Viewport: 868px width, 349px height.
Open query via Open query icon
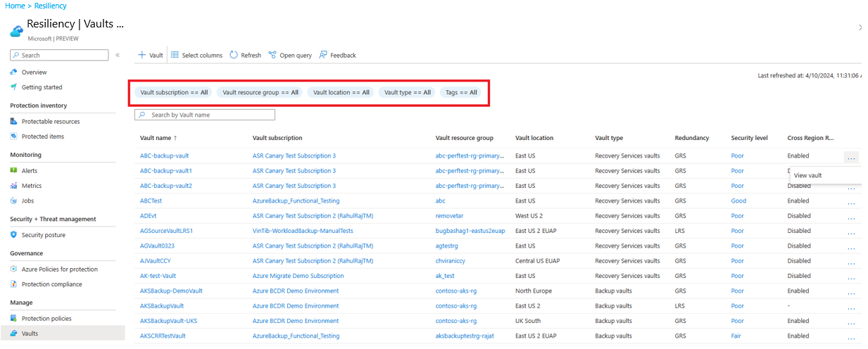point(272,55)
